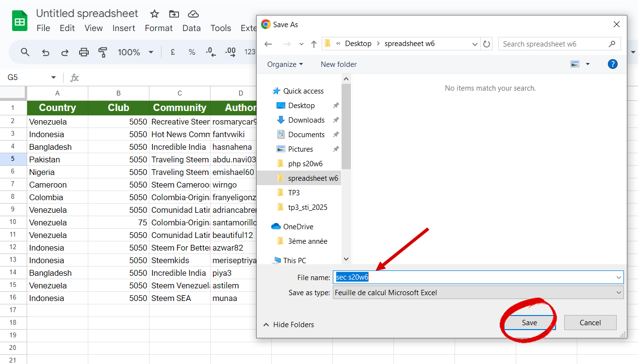Open the Edit menu in Sheets
The height and width of the screenshot is (364, 638).
(x=67, y=28)
